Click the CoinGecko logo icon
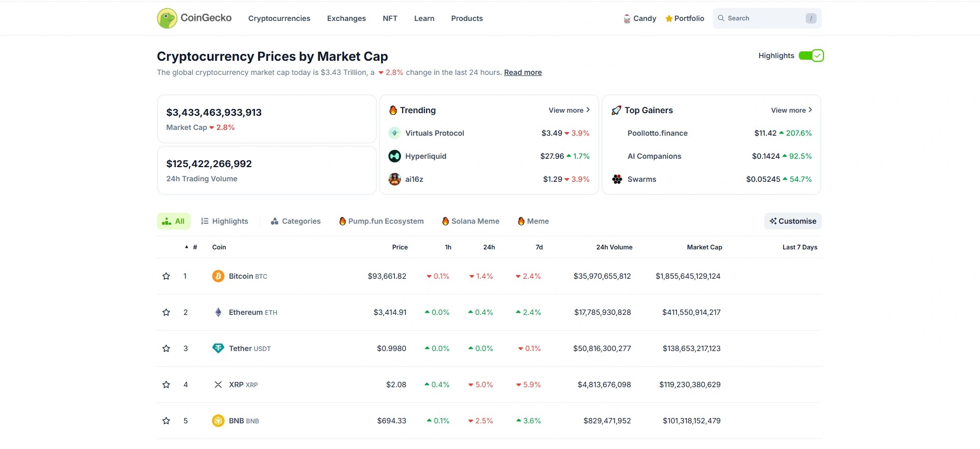Screen dimensions: 980x449 tap(167, 18)
